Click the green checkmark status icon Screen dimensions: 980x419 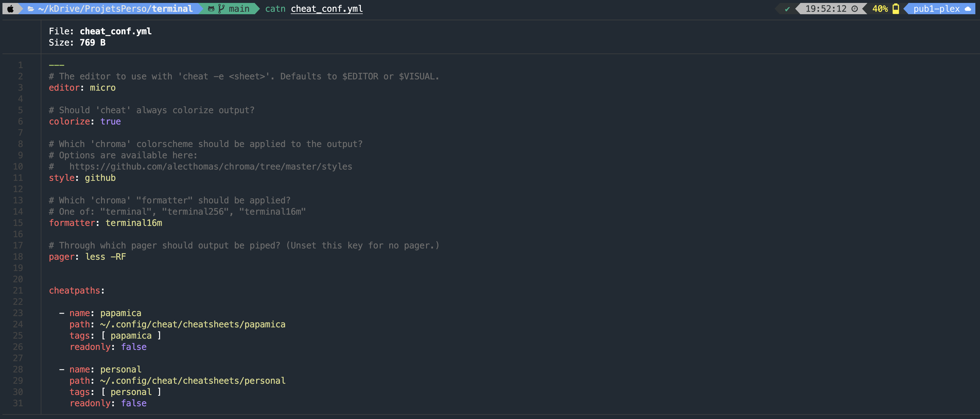(x=787, y=9)
